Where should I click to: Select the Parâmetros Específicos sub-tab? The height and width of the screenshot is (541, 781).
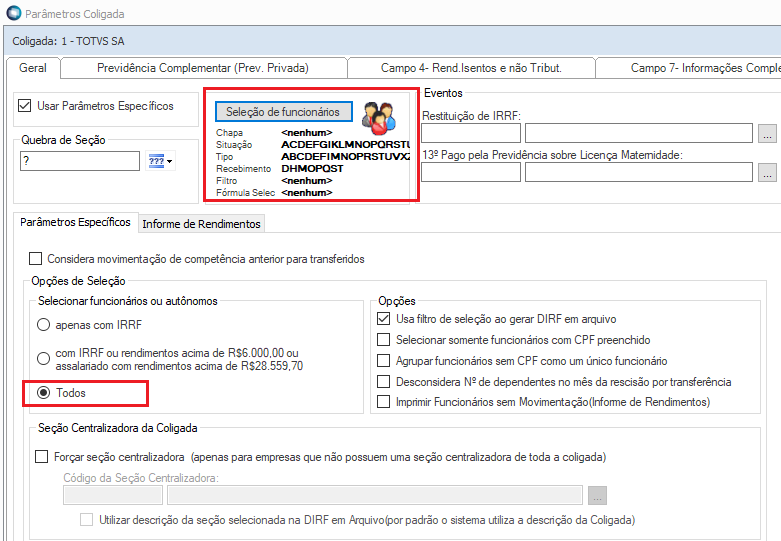[75, 222]
